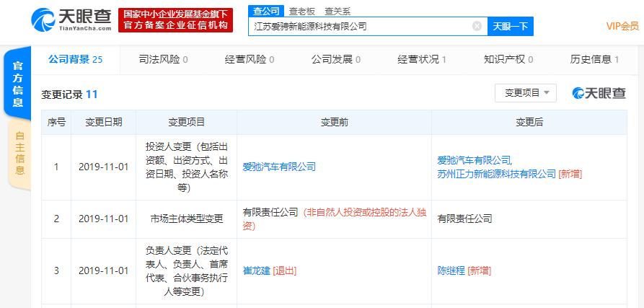This screenshot has height=308, width=644.
Task: Click 有限责任公司 in the 变更后 column
Action: coord(464,219)
